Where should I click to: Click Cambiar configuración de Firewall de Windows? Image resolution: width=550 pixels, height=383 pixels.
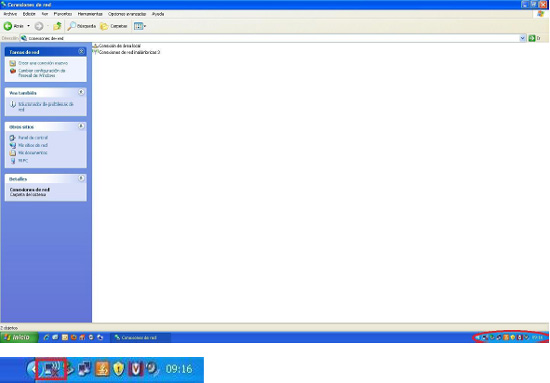pos(42,73)
